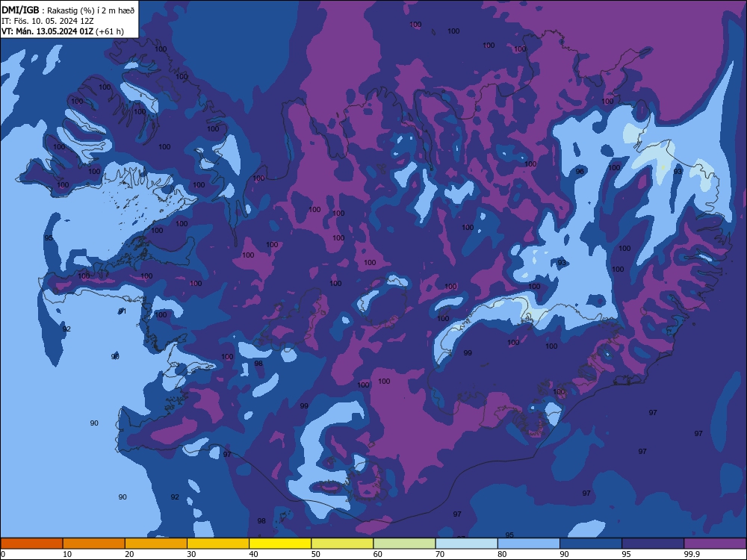
Task: Click the '20' tick label on the legend
Action: (x=129, y=554)
